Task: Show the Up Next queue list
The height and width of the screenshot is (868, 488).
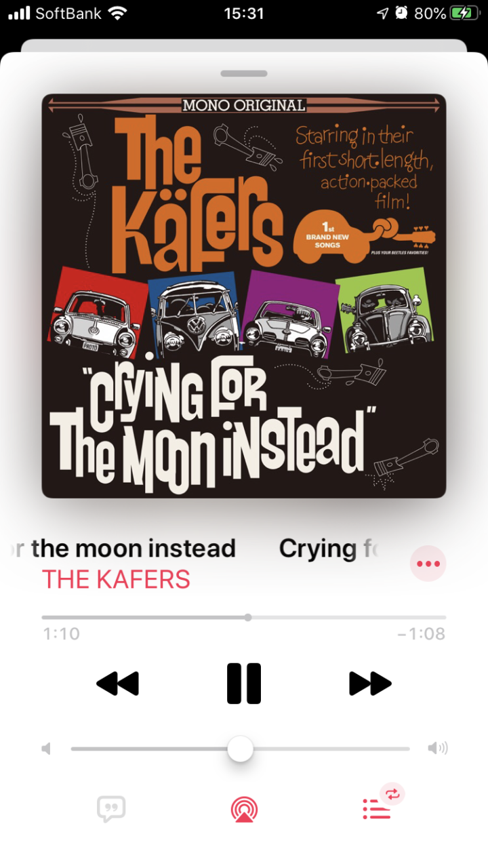Action: tap(376, 810)
